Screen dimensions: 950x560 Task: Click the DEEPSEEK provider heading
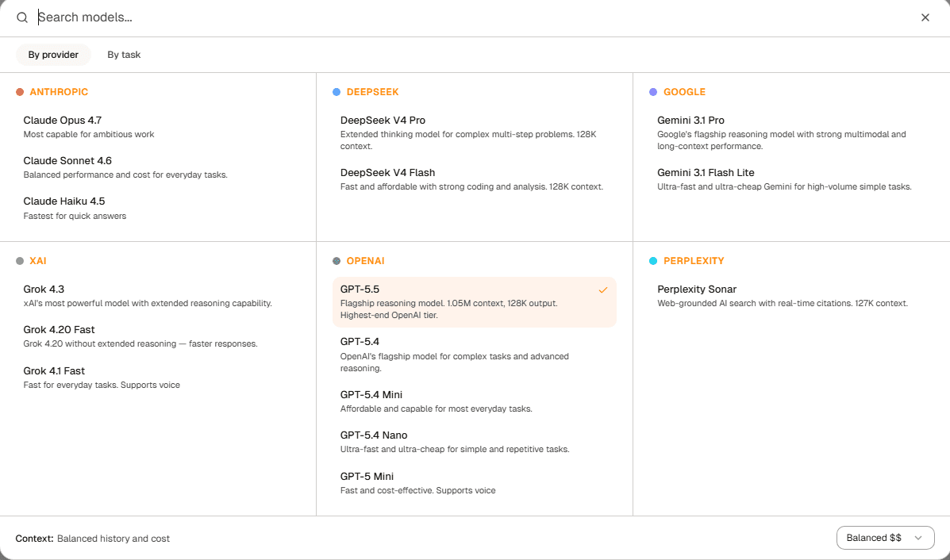(x=372, y=92)
